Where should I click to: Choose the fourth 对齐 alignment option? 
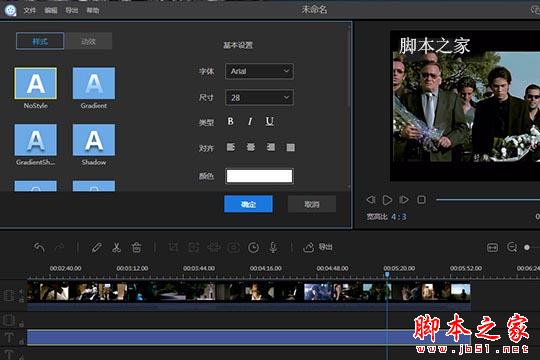click(291, 147)
